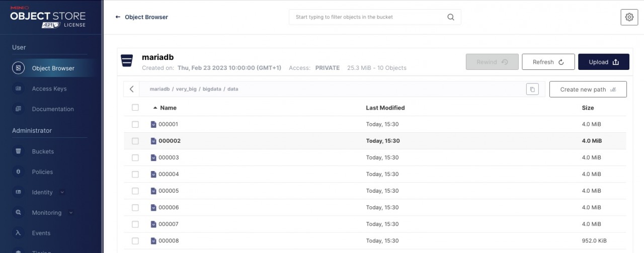Screen dimensions: 644x253
Task: Click the filter objects search field
Action: (375, 17)
